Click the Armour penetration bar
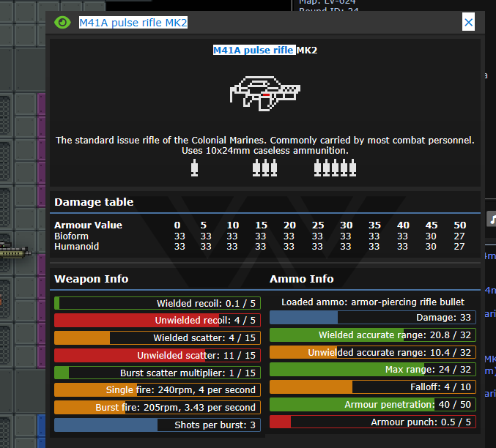 (372, 404)
